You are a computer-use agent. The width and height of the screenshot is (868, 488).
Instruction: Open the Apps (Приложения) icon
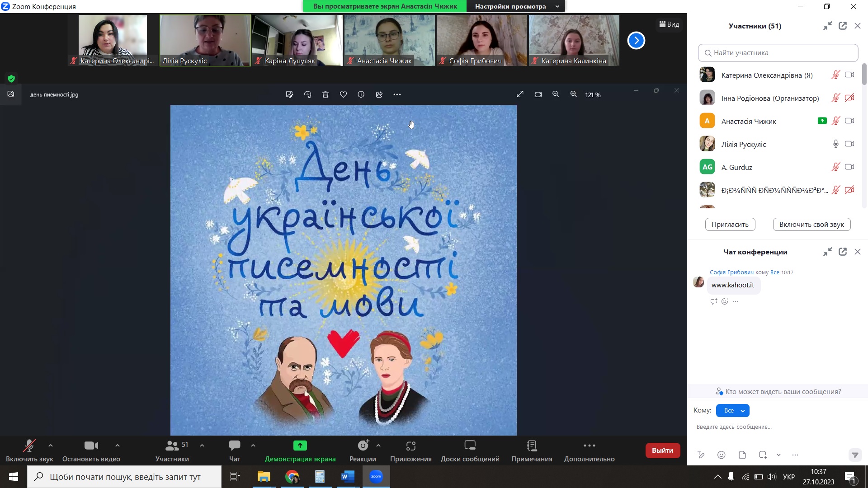(410, 446)
